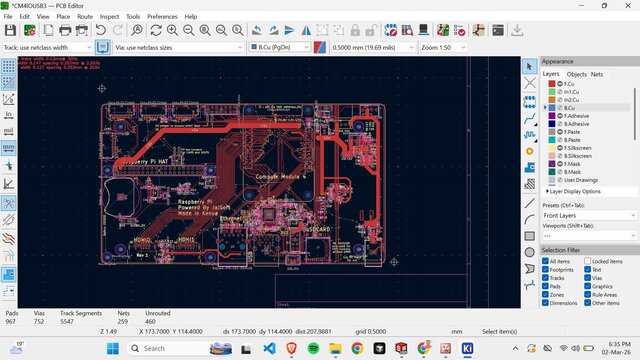Toggle Footprints selection filter checkbox

545,270
